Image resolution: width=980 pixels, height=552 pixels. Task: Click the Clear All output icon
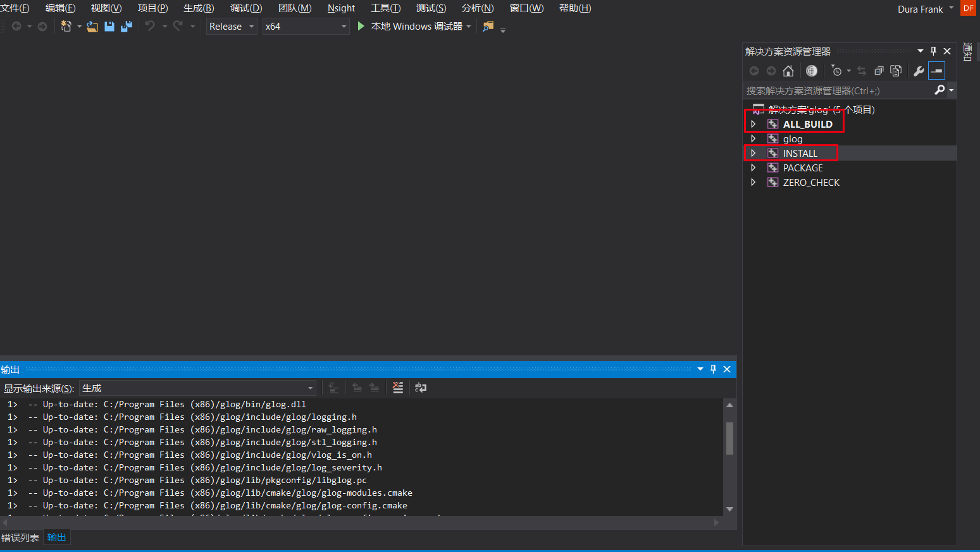pos(398,388)
